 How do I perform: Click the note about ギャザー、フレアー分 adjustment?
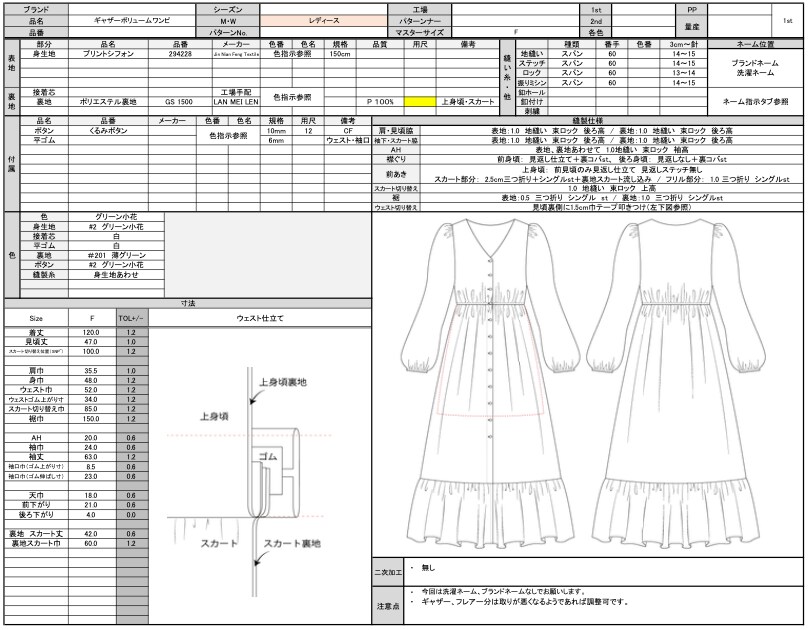[x=525, y=602]
